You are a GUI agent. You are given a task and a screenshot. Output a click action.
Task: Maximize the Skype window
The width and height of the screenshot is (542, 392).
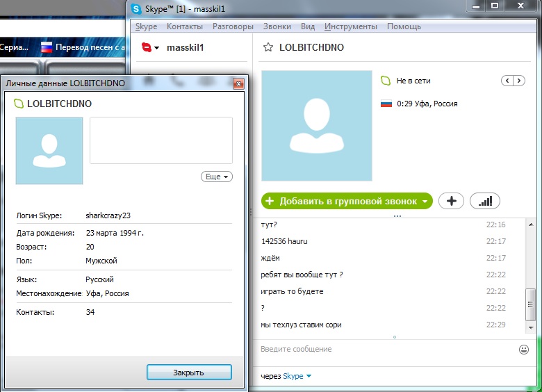tap(495, 6)
